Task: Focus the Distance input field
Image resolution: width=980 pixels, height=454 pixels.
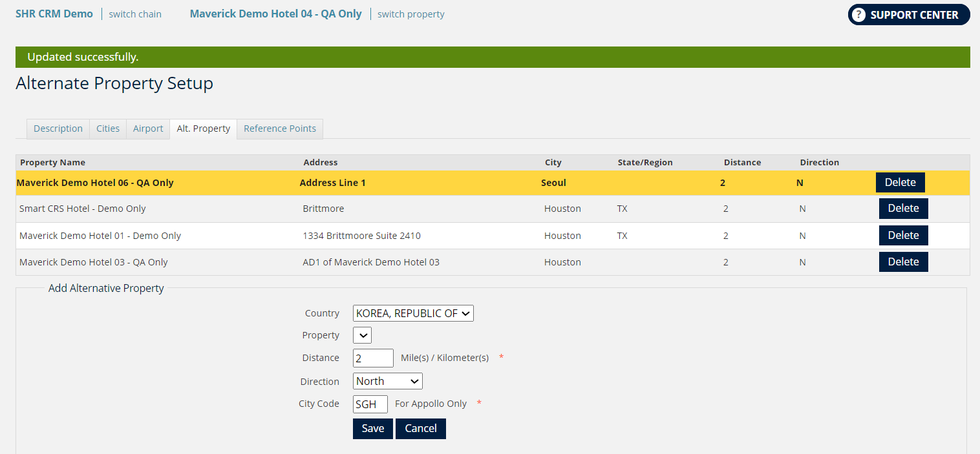Action: click(373, 358)
